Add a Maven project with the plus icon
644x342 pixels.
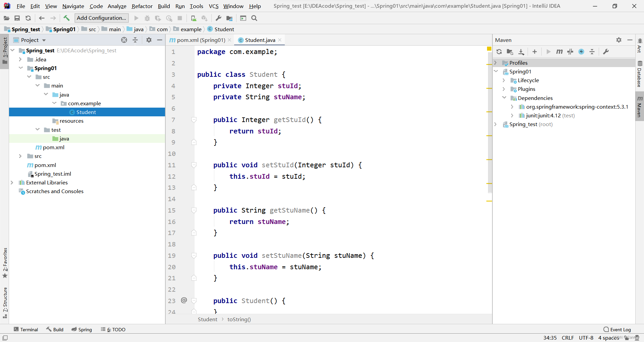tap(535, 52)
